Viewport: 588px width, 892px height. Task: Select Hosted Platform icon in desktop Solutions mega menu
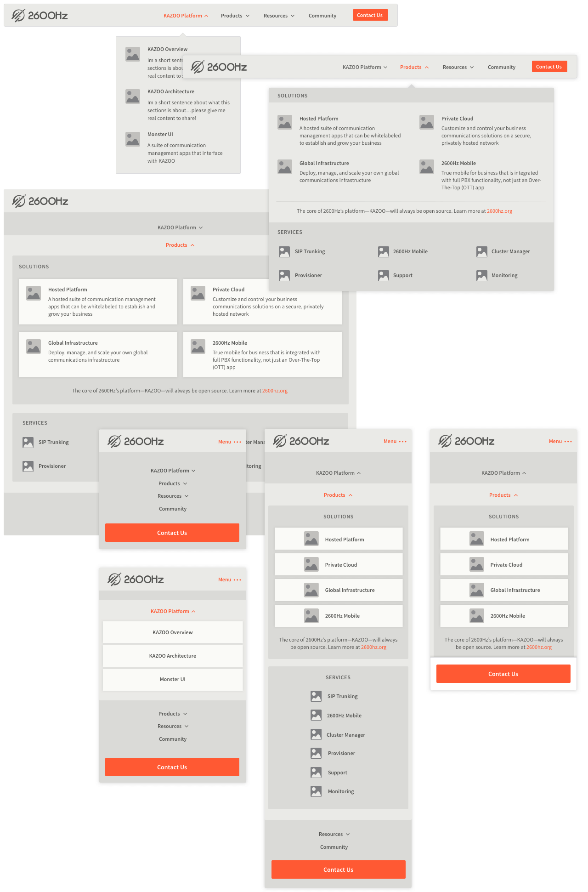(x=285, y=122)
